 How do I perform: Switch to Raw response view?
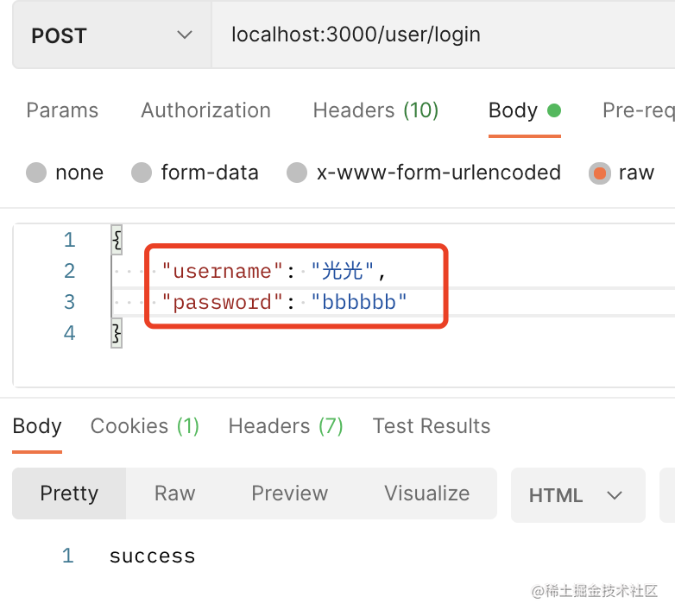point(174,493)
